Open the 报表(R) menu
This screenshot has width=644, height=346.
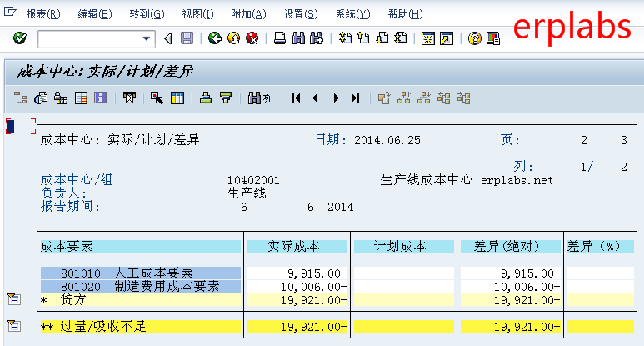[43, 14]
